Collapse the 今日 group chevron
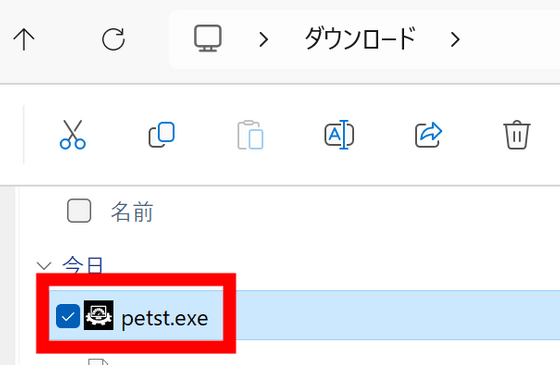The height and width of the screenshot is (365, 560). pyautogui.click(x=44, y=266)
